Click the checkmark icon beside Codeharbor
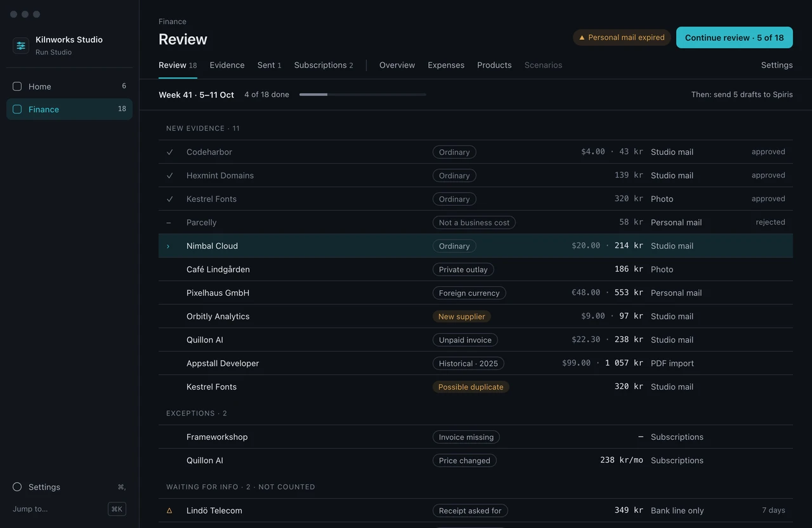 [169, 152]
